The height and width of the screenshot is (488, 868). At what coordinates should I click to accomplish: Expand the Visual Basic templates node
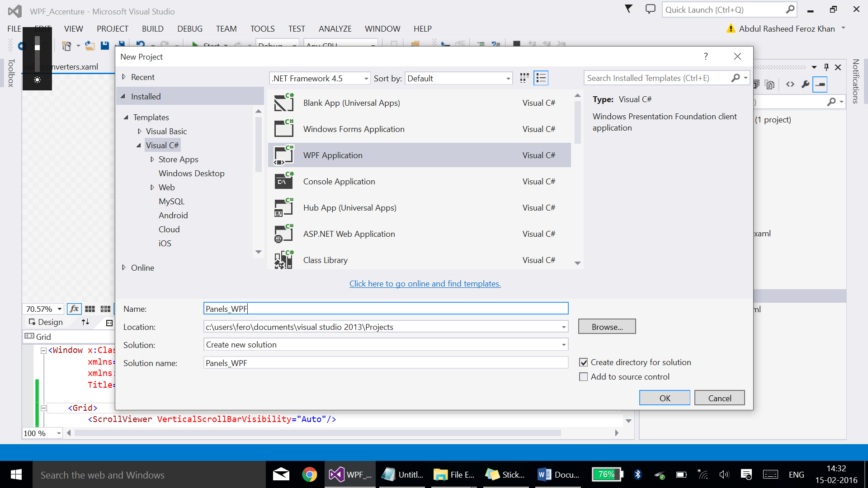pyautogui.click(x=140, y=131)
